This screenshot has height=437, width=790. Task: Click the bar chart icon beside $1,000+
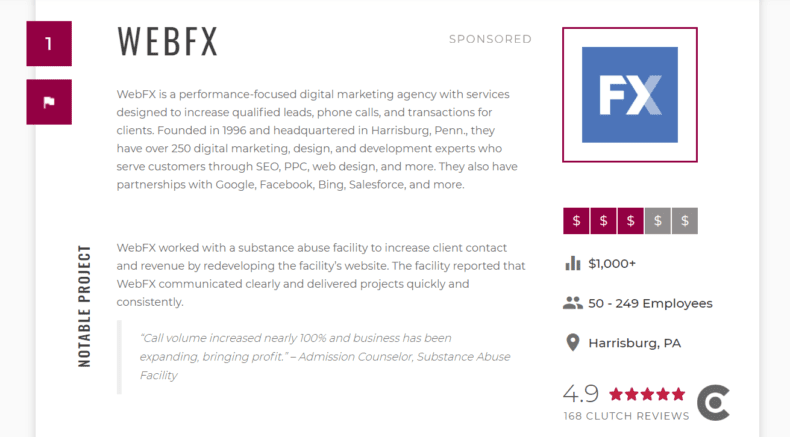pos(573,263)
